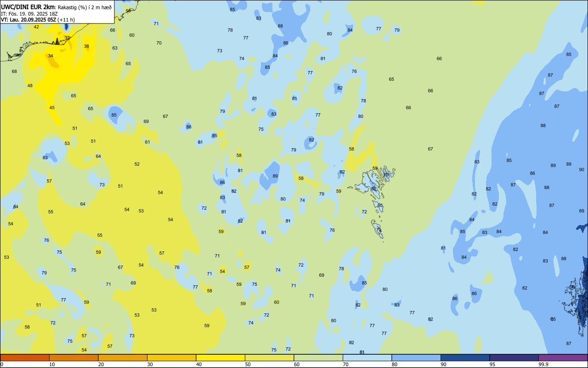This screenshot has width=588, height=368.
Task: Click the 40–50 bright yellow legend swatch
Action: (220, 357)
